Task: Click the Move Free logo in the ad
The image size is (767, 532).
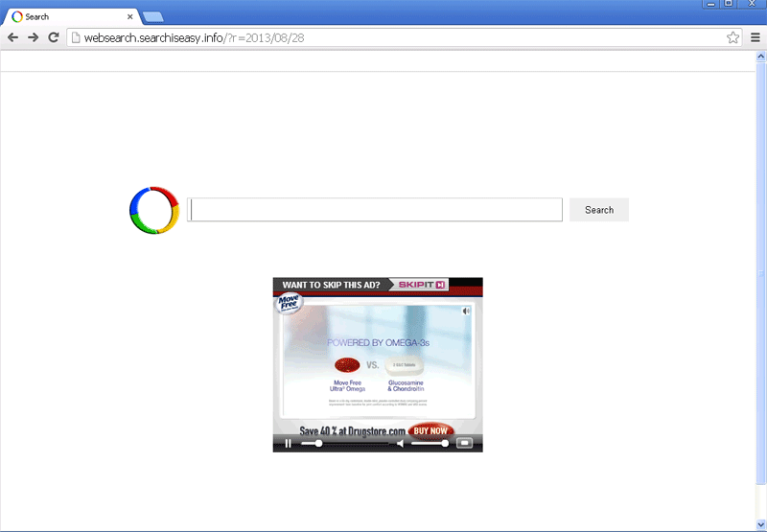Action: pos(289,304)
